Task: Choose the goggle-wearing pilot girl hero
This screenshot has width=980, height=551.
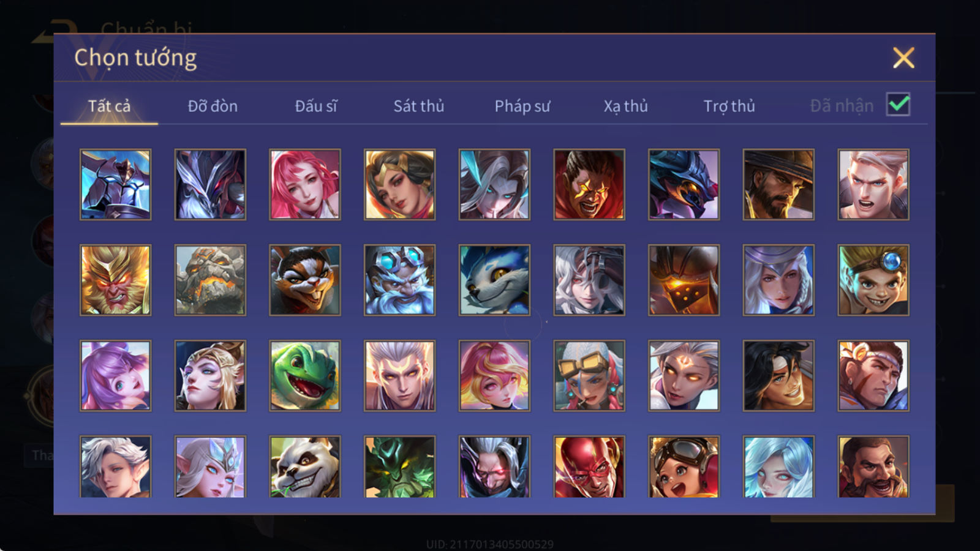Action: point(684,467)
